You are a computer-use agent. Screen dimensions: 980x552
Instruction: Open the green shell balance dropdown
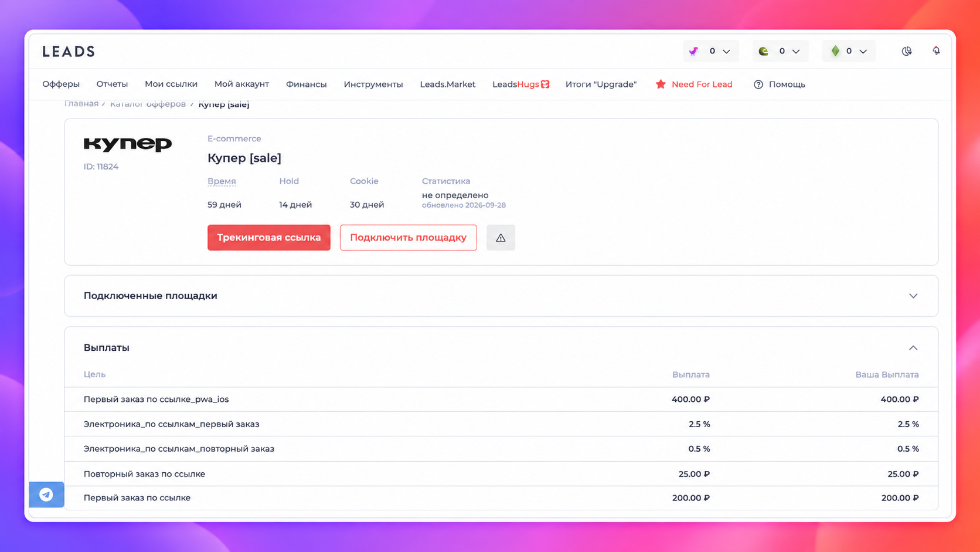[780, 51]
